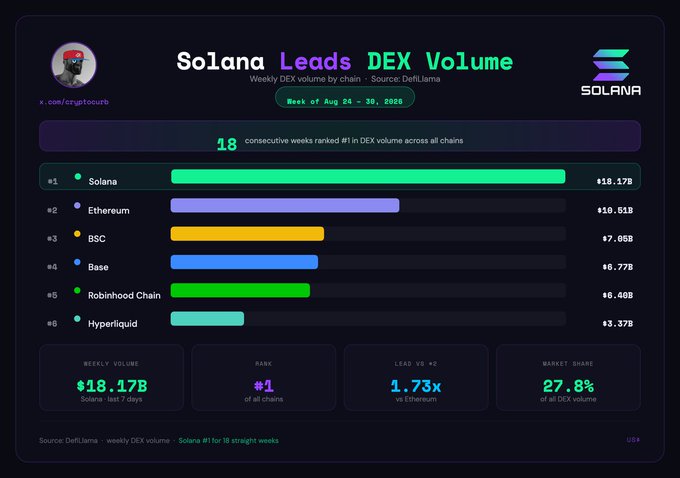Click the SOLANA wordmark text
This screenshot has width=680, height=478.
click(611, 90)
